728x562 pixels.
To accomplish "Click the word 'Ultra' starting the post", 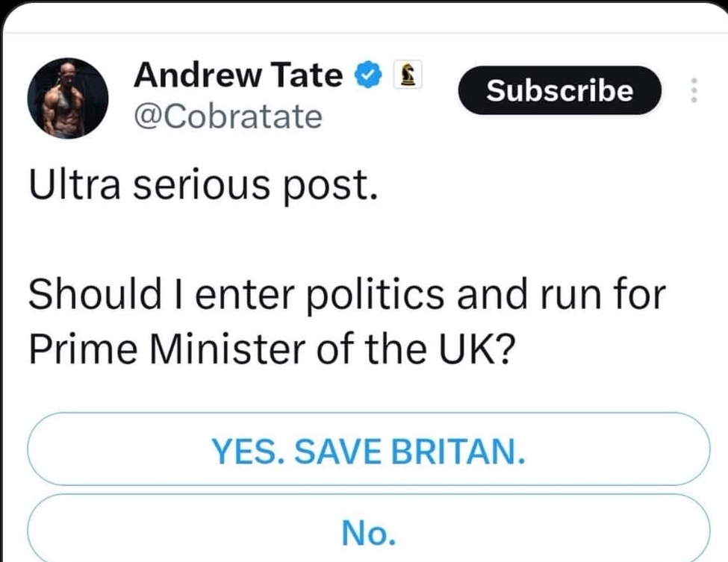I will (72, 187).
